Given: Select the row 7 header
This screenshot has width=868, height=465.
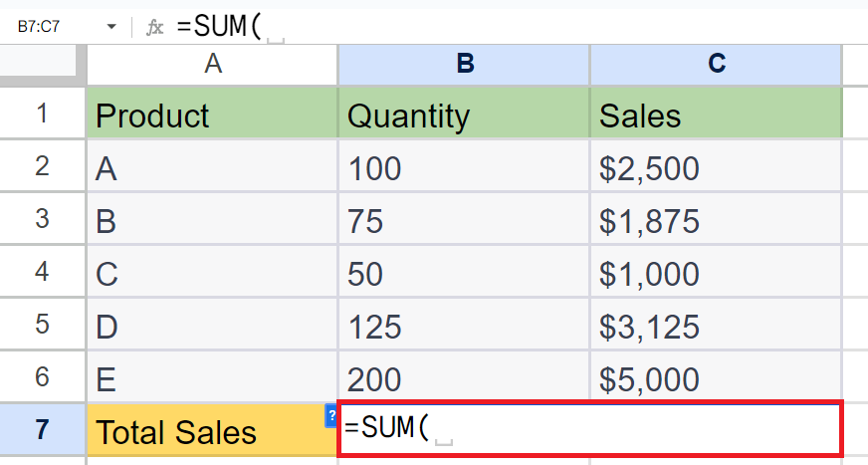Looking at the screenshot, I should pyautogui.click(x=43, y=430).
